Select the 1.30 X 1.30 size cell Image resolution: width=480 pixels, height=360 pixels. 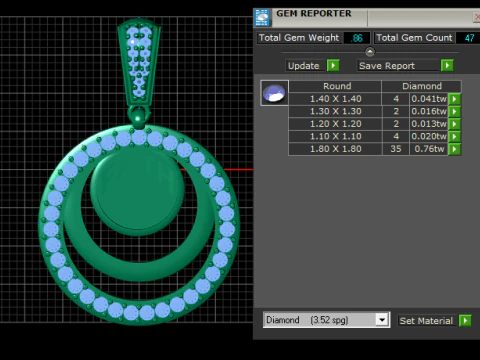[x=335, y=111]
